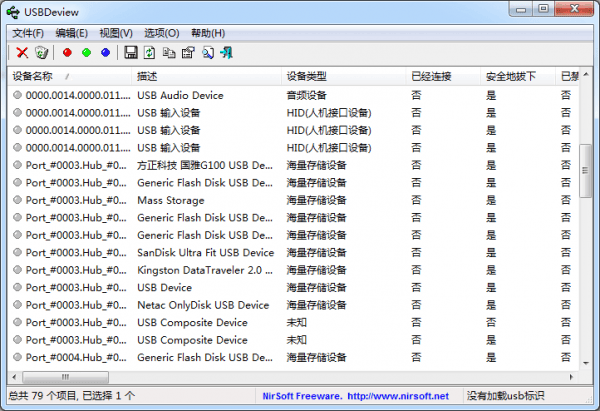Click the red dot disconnect icon
This screenshot has width=600, height=411.
click(x=67, y=52)
